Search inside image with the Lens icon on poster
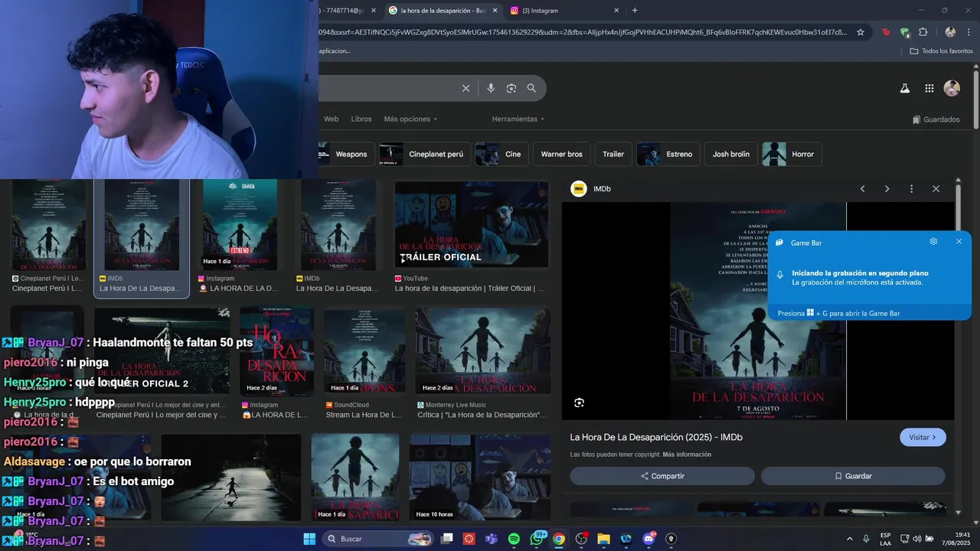 click(x=580, y=403)
